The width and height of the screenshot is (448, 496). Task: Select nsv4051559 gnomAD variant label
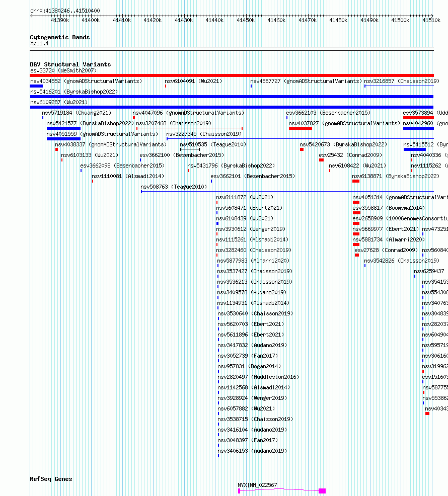pos(102,134)
